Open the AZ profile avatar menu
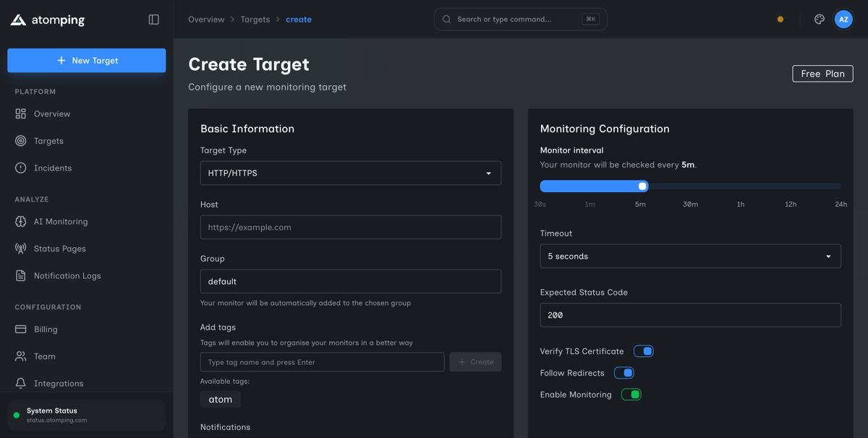Screen dimensions: 868x438 click(x=843, y=19)
